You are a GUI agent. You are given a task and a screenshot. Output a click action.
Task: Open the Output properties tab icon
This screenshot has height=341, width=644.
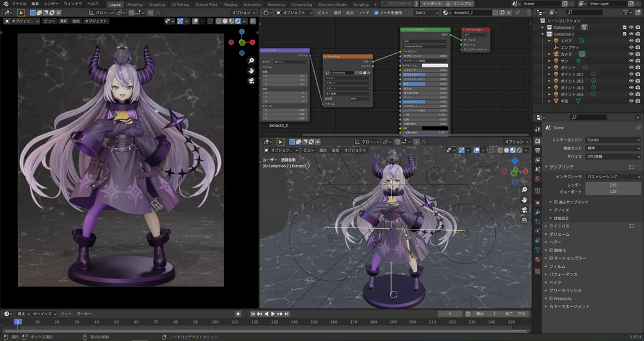[x=538, y=151]
